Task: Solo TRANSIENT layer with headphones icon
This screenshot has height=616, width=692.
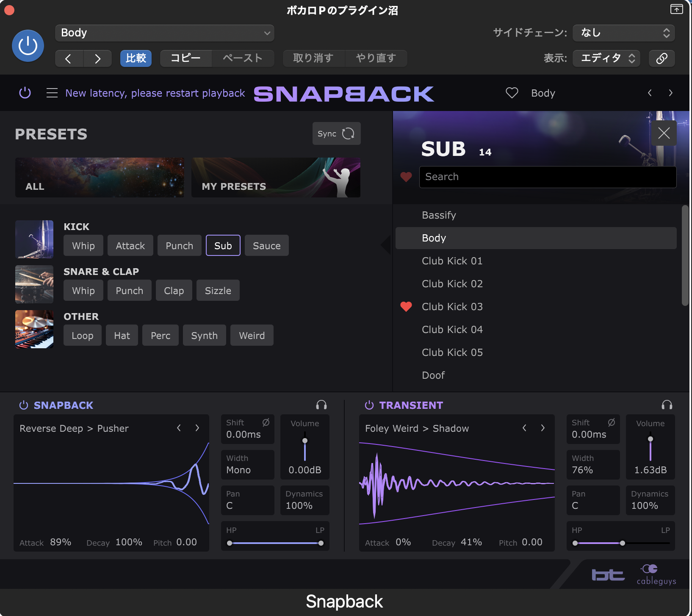Action: click(x=667, y=405)
